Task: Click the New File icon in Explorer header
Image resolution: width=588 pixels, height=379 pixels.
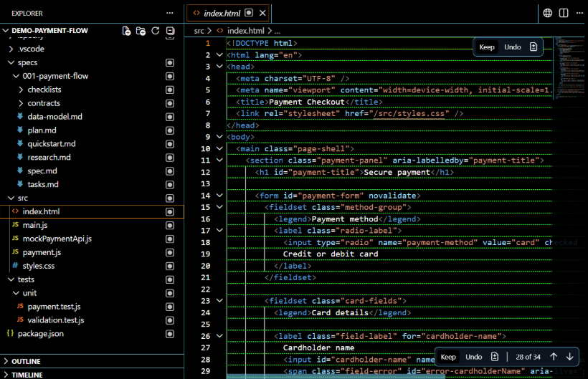Action: click(126, 31)
